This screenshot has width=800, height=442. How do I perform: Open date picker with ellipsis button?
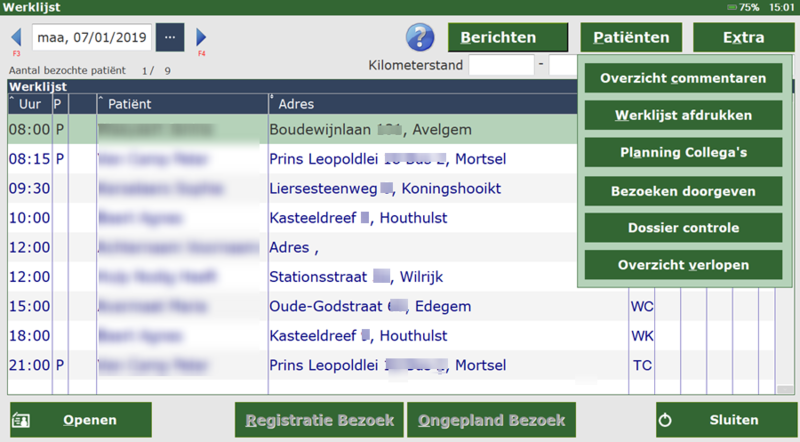[170, 38]
